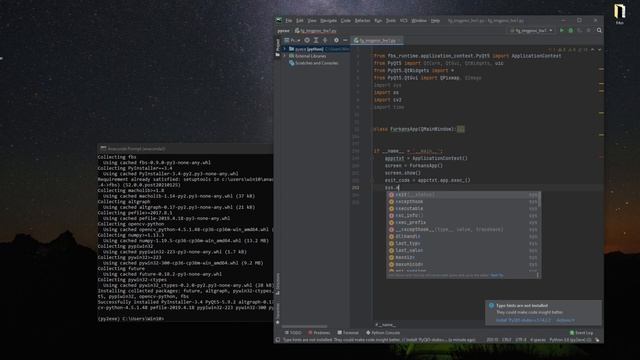Click the 4 spaces indent setting

coord(538,340)
